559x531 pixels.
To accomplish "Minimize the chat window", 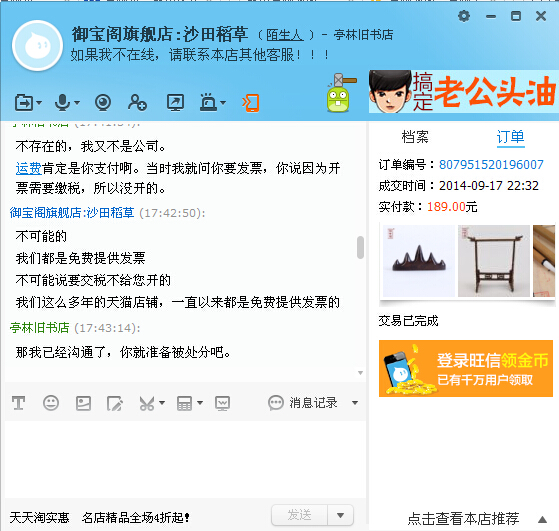I will 491,16.
